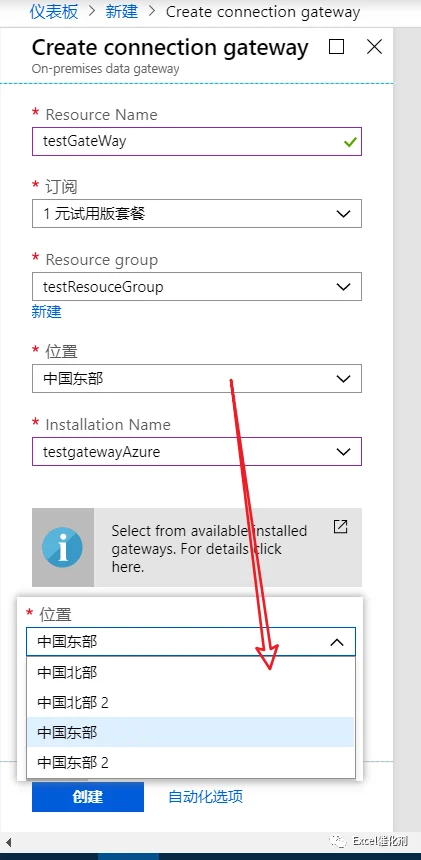Select 中国北部 2 from location list
This screenshot has height=860, width=421.
coord(191,702)
